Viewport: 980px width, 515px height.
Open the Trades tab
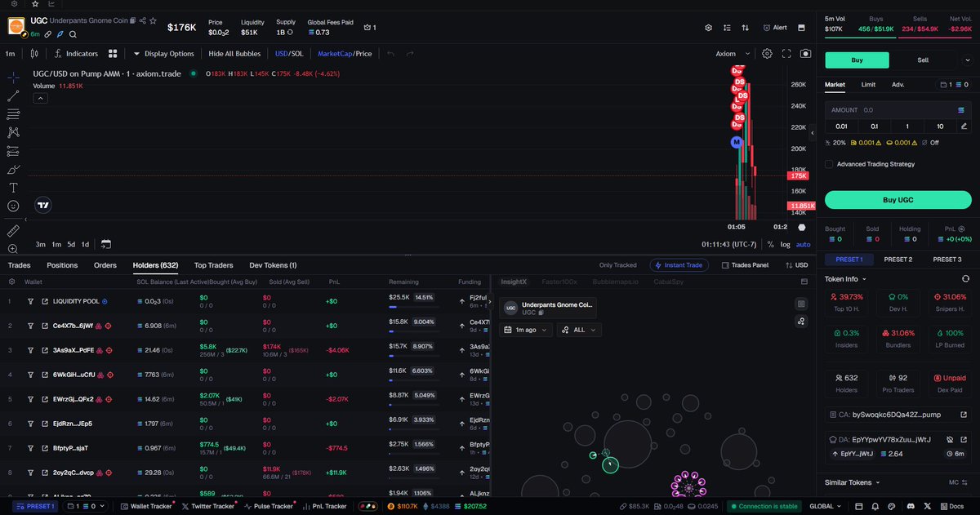19,265
